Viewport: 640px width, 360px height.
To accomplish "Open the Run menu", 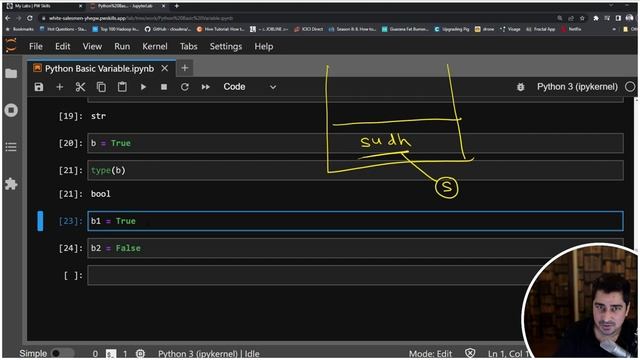I will coord(122,47).
